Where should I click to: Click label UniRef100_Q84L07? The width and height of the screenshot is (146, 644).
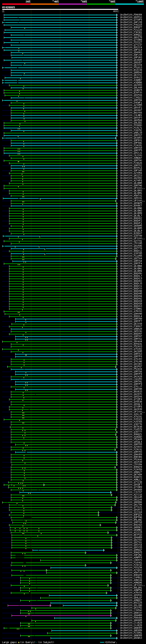coord(131,598)
